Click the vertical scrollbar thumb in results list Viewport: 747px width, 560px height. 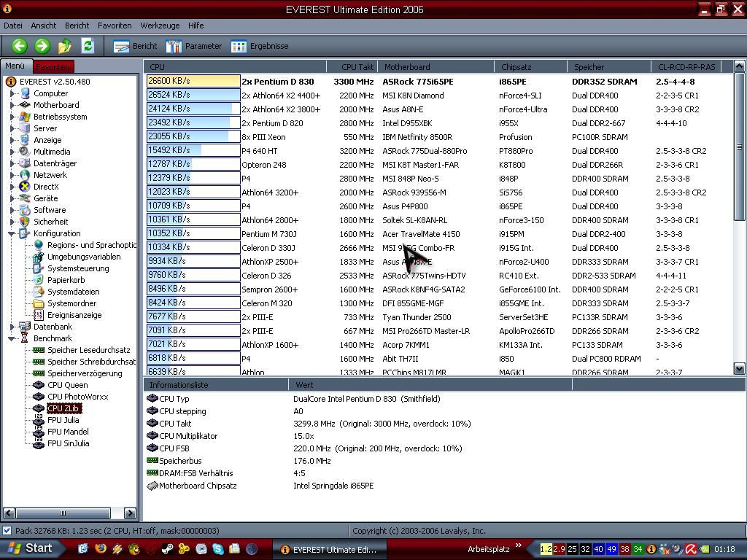[x=739, y=147]
